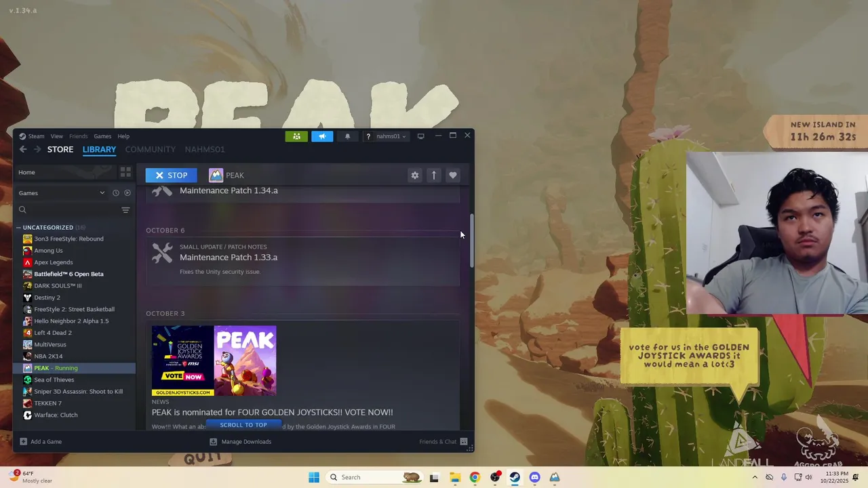Open PEAK game settings gear
The width and height of the screenshot is (868, 488).
(415, 176)
